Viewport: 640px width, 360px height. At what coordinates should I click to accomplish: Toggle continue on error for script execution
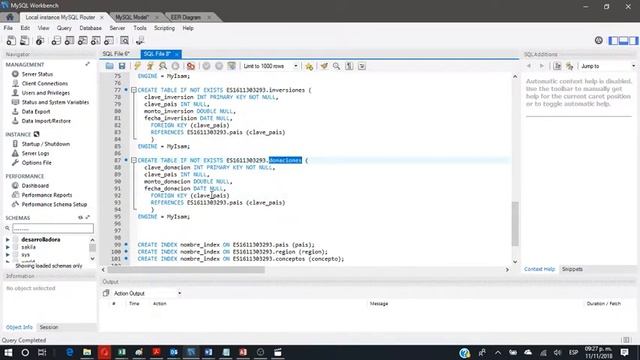click(191, 66)
